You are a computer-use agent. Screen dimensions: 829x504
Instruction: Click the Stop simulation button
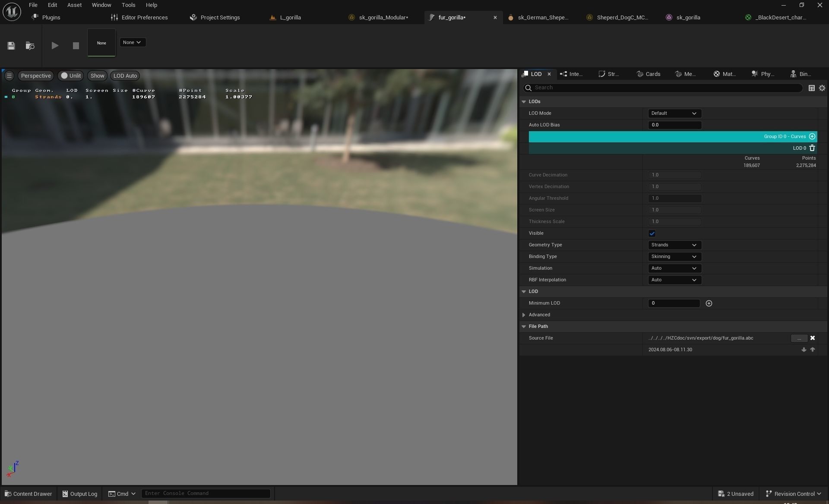(x=76, y=46)
